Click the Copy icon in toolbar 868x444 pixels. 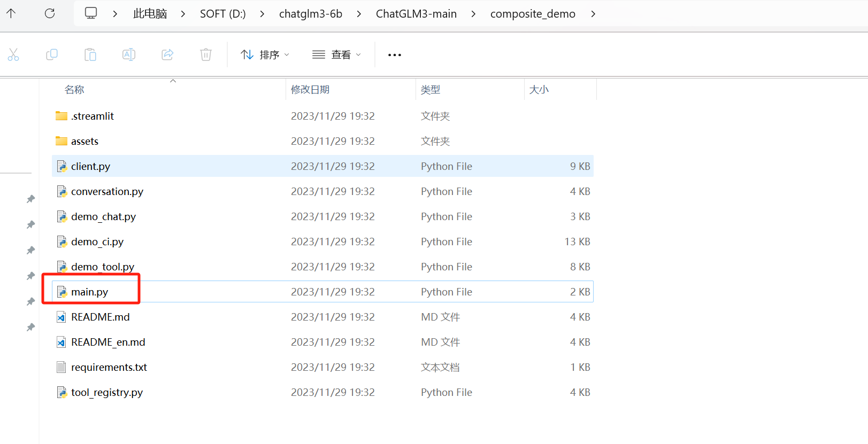52,54
